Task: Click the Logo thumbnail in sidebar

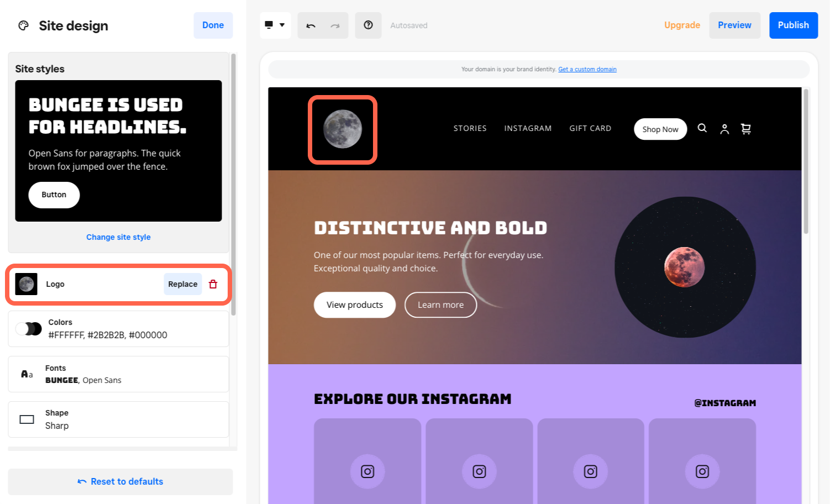Action: coord(26,284)
